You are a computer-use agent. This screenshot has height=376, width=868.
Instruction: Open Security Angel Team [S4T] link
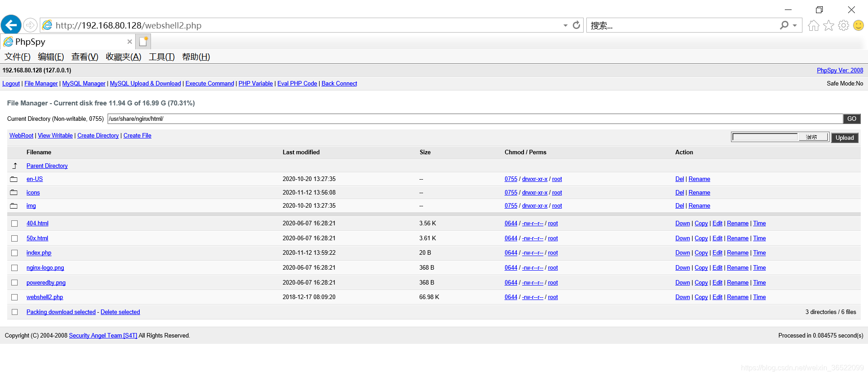point(103,336)
